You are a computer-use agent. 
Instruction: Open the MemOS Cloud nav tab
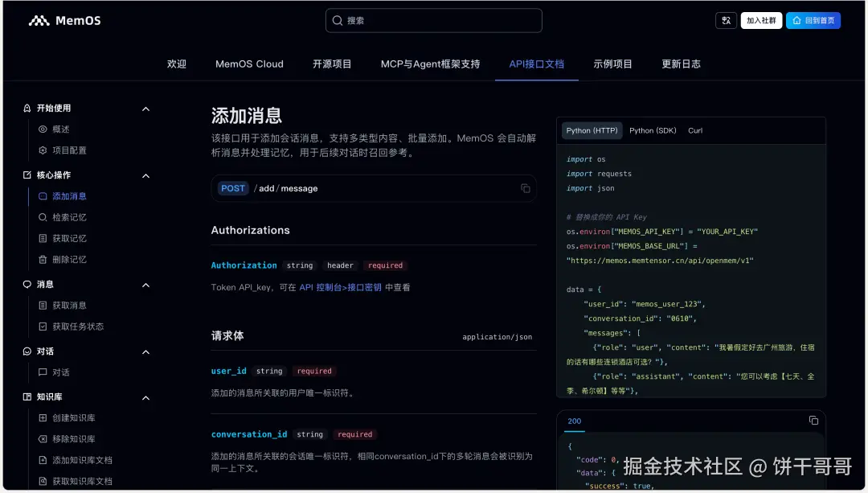[249, 64]
